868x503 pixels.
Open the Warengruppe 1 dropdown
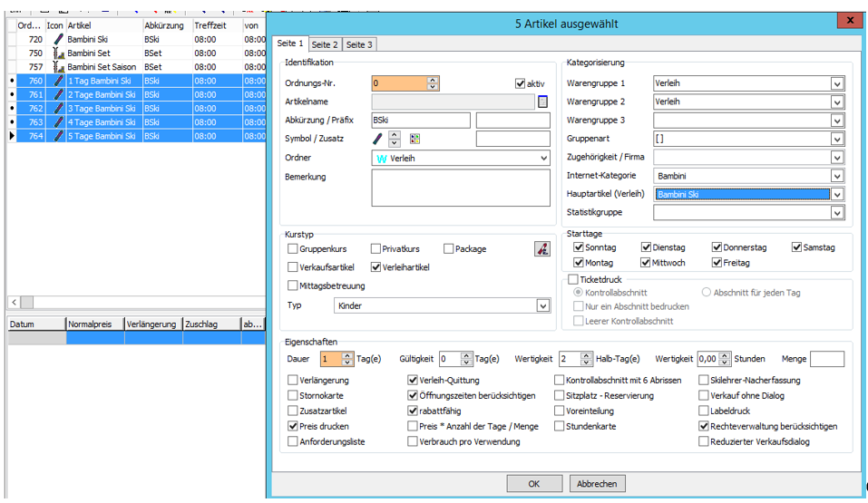click(837, 83)
